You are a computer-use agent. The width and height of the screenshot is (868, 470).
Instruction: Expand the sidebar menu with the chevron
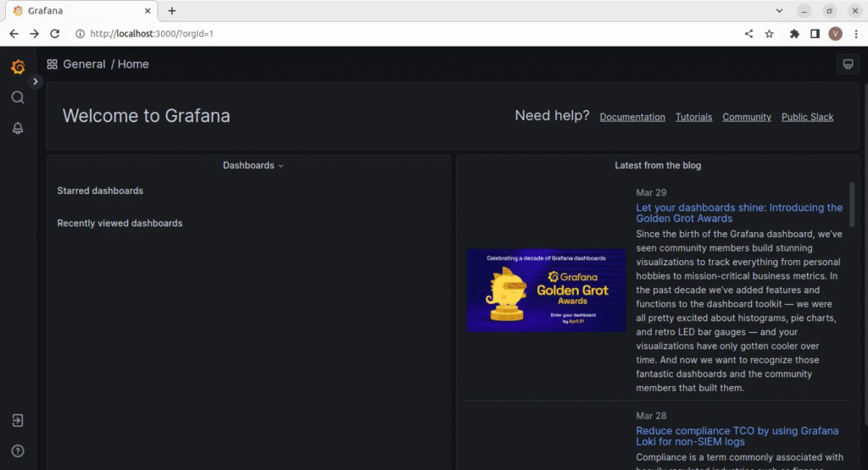[x=35, y=81]
